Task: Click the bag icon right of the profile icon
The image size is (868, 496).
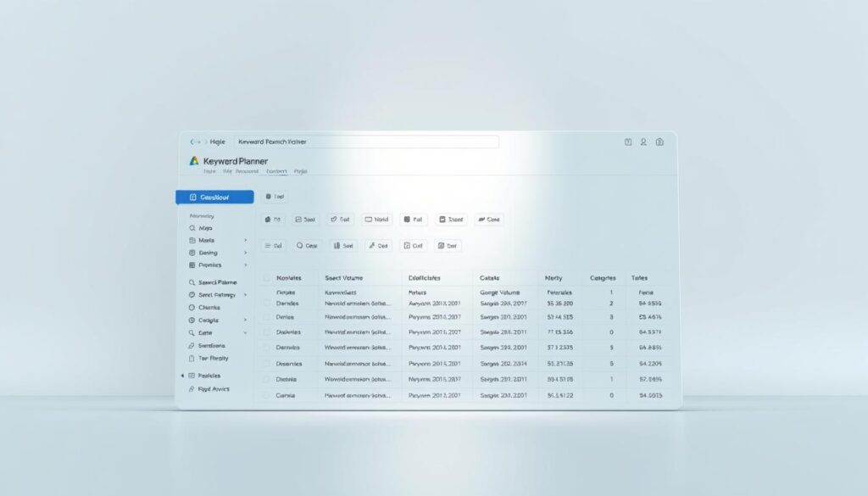Action: tap(659, 142)
